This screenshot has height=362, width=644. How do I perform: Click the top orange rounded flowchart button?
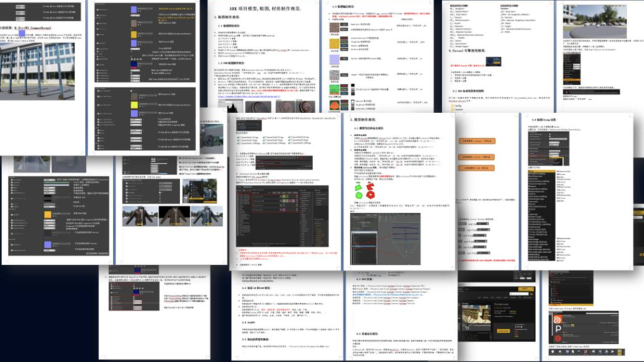coord(476,141)
